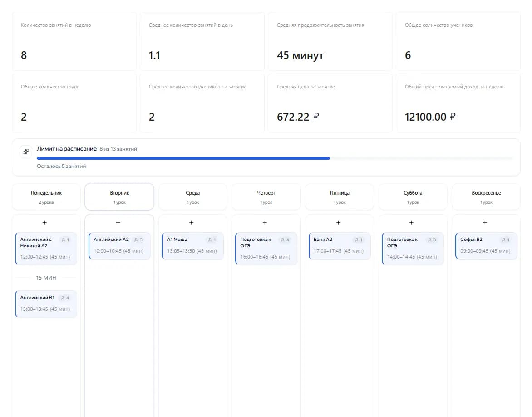Add a lesson on Воскресенье with plus
This screenshot has width=532, height=417.
(x=485, y=223)
